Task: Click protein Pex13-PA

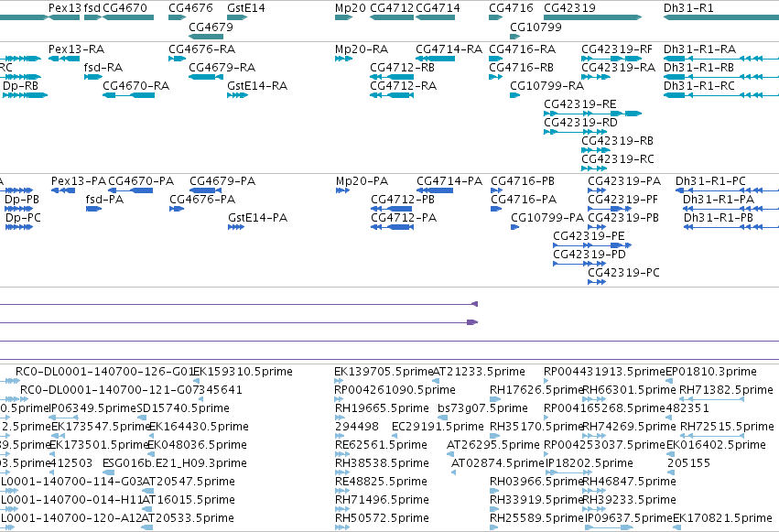Action: [x=63, y=190]
